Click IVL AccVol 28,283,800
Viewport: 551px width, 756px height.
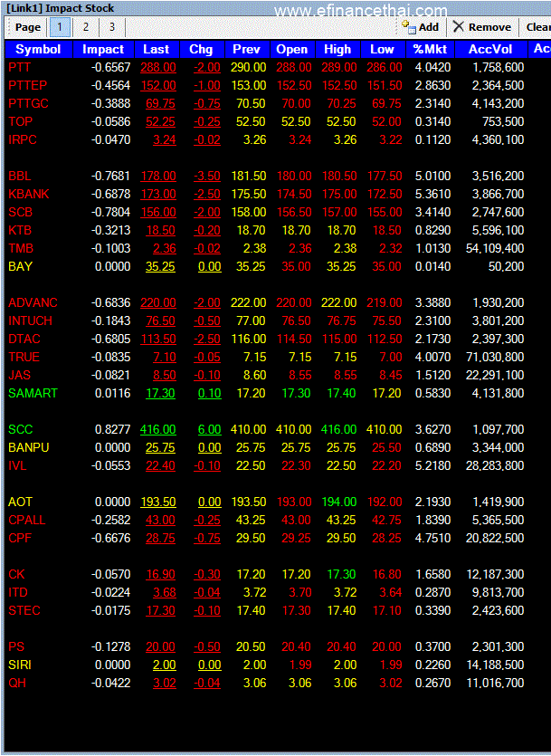coord(495,465)
